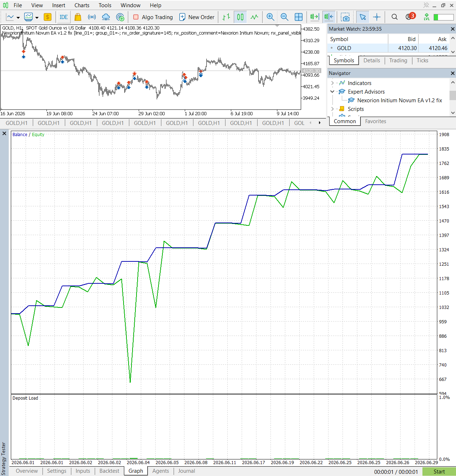Screen dimensions: 456x476
Task: Open the Tools menu
Action: click(x=105, y=5)
